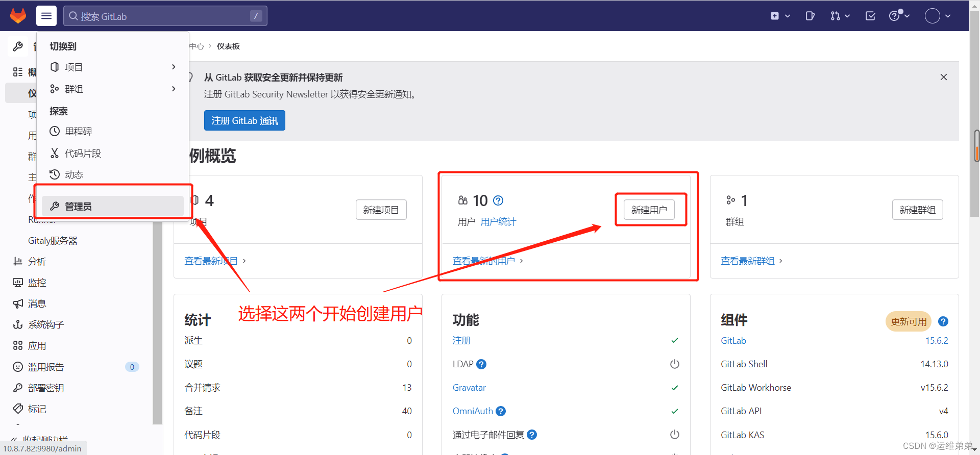980x455 pixels.
Task: Expand the 项目 submenu chevron
Action: click(174, 67)
